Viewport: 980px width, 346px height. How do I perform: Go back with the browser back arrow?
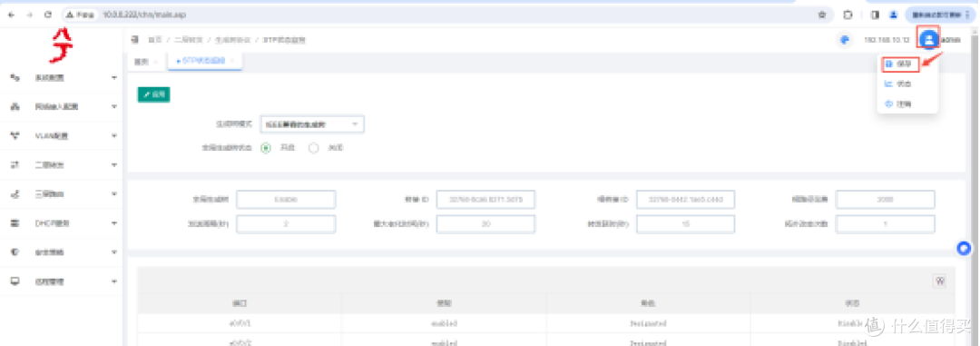[11, 15]
